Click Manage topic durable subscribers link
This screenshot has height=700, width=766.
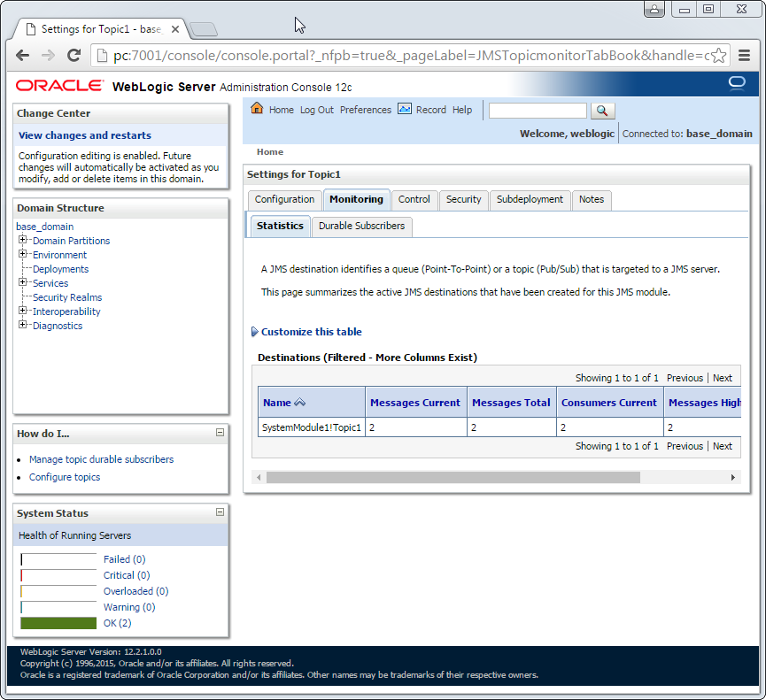tap(101, 459)
